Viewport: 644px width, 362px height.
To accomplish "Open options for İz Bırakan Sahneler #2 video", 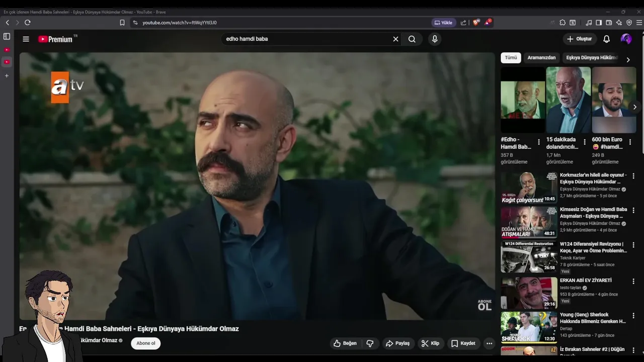I will (x=633, y=350).
